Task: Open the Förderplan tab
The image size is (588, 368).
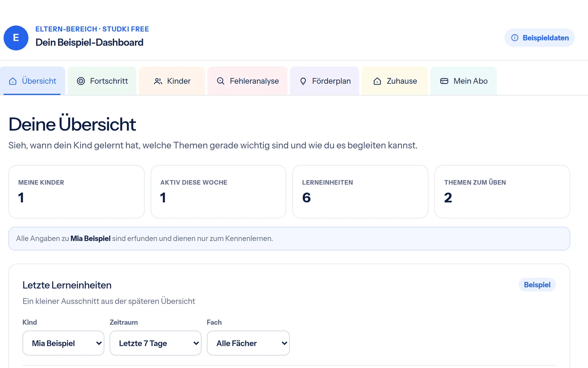Action: pyautogui.click(x=325, y=81)
